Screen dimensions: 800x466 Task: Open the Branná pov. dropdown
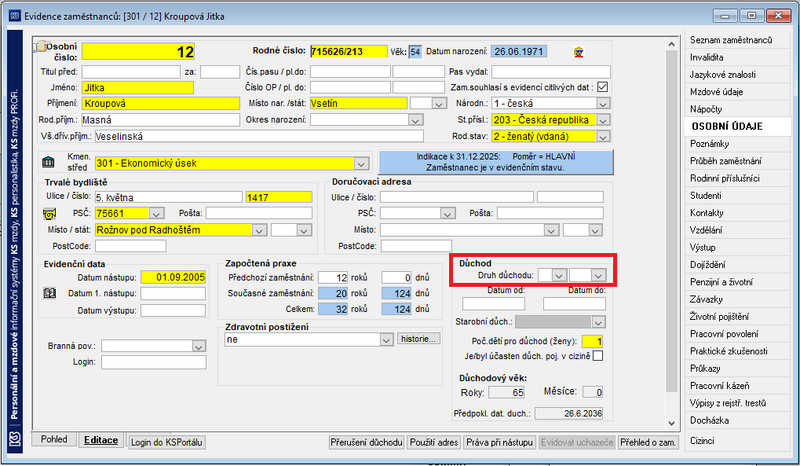199,346
